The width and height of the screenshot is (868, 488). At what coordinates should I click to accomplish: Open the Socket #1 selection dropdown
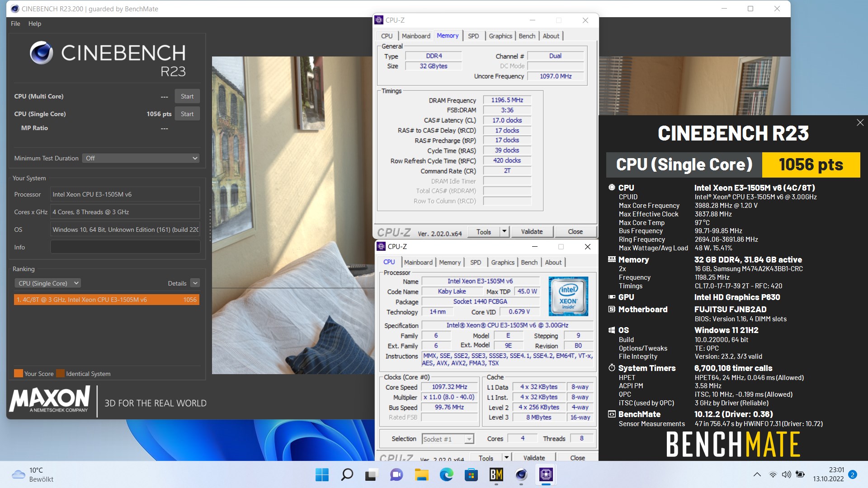click(x=448, y=439)
